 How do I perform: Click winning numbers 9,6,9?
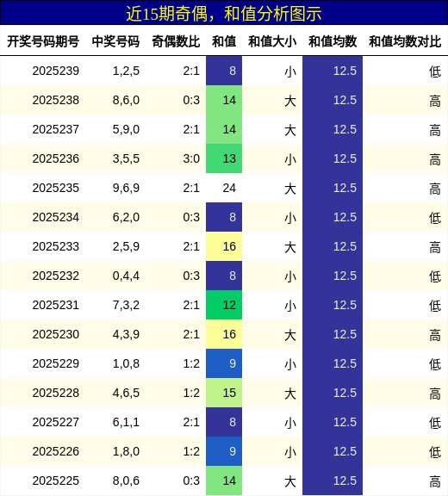click(x=126, y=188)
